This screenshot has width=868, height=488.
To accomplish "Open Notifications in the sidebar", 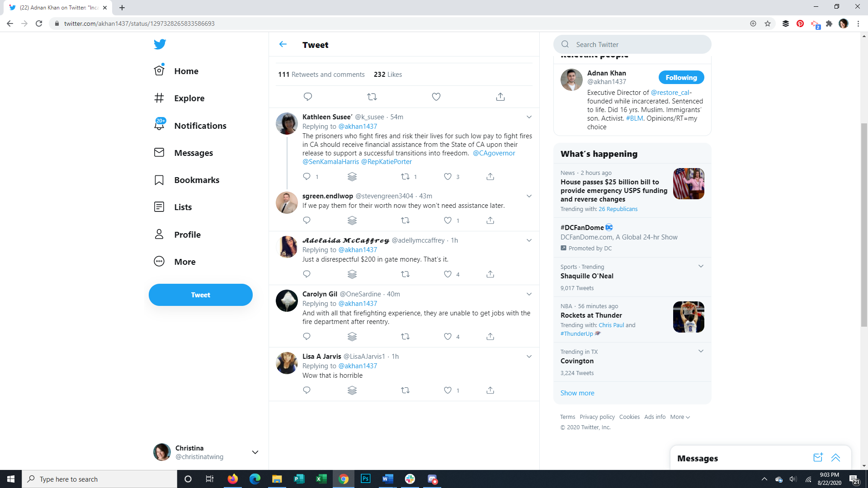I will click(200, 126).
